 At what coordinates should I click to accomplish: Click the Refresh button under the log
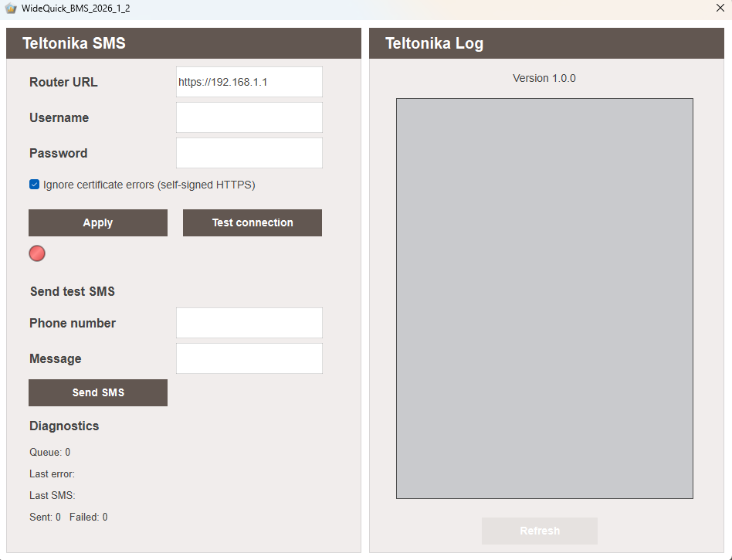click(540, 531)
